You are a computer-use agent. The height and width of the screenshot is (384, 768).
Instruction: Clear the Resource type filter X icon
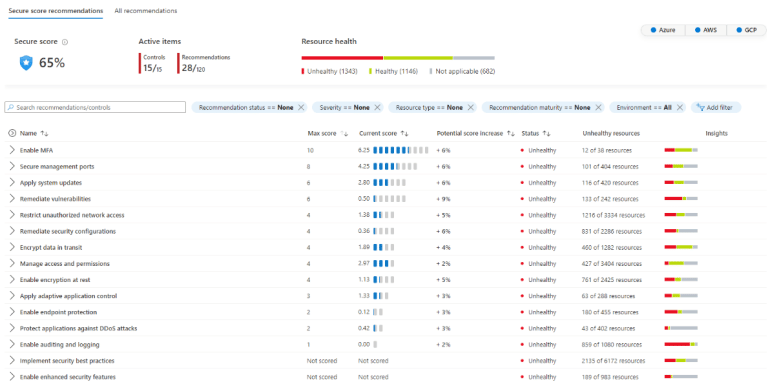coord(470,107)
